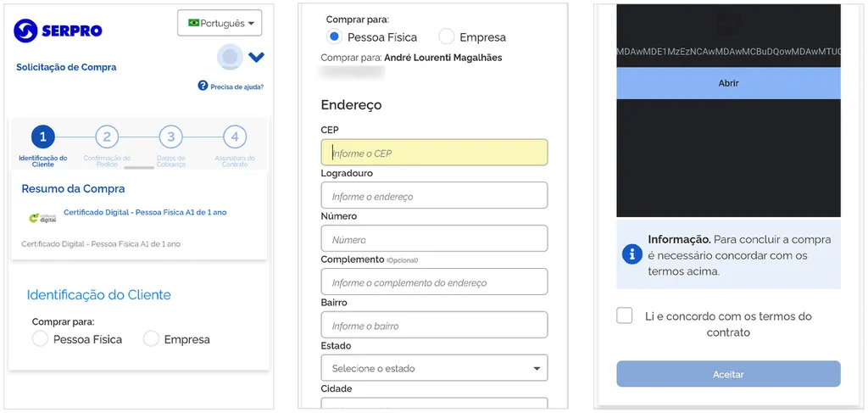
Task: Select step 3 Dados de Cobrança
Action: pos(171,137)
